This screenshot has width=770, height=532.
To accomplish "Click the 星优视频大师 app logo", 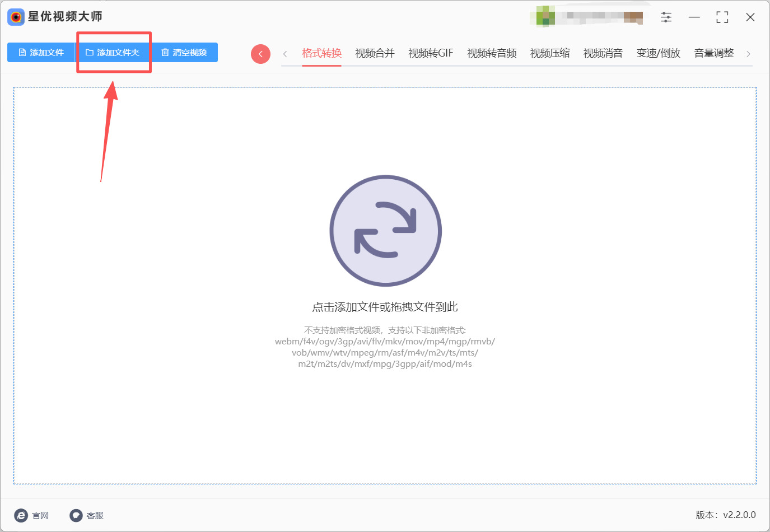I will click(x=16, y=17).
